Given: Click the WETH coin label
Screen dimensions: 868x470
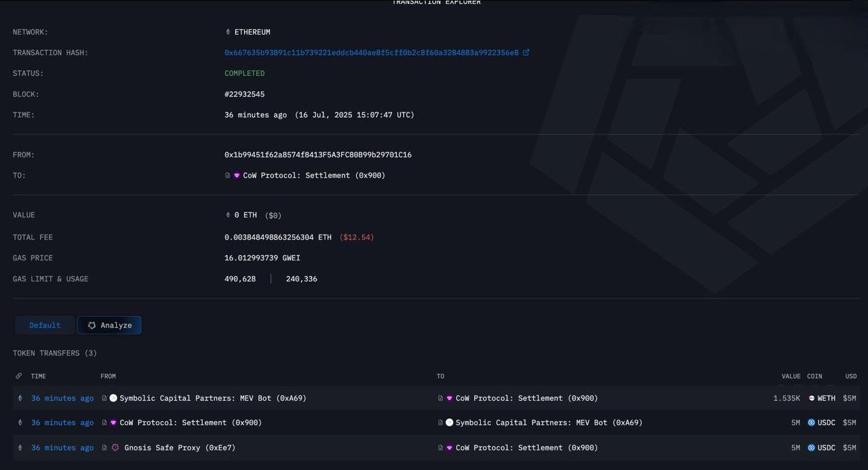Looking at the screenshot, I should [x=827, y=399].
